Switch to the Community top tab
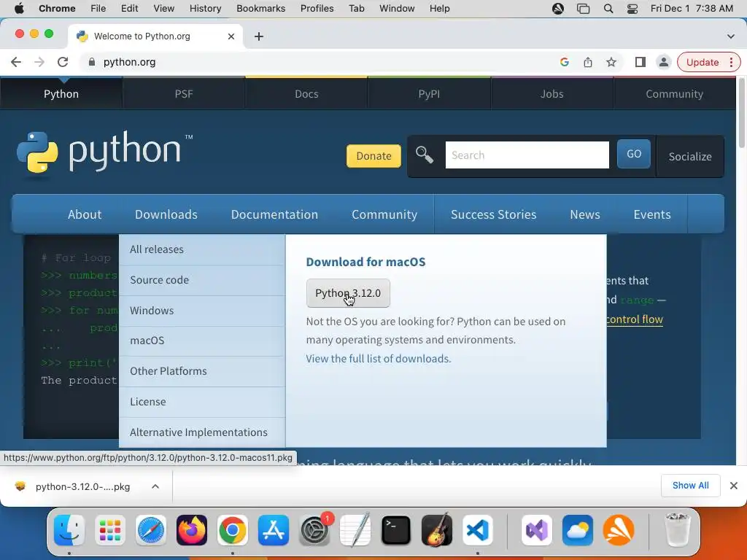This screenshot has width=747, height=560. coord(674,94)
